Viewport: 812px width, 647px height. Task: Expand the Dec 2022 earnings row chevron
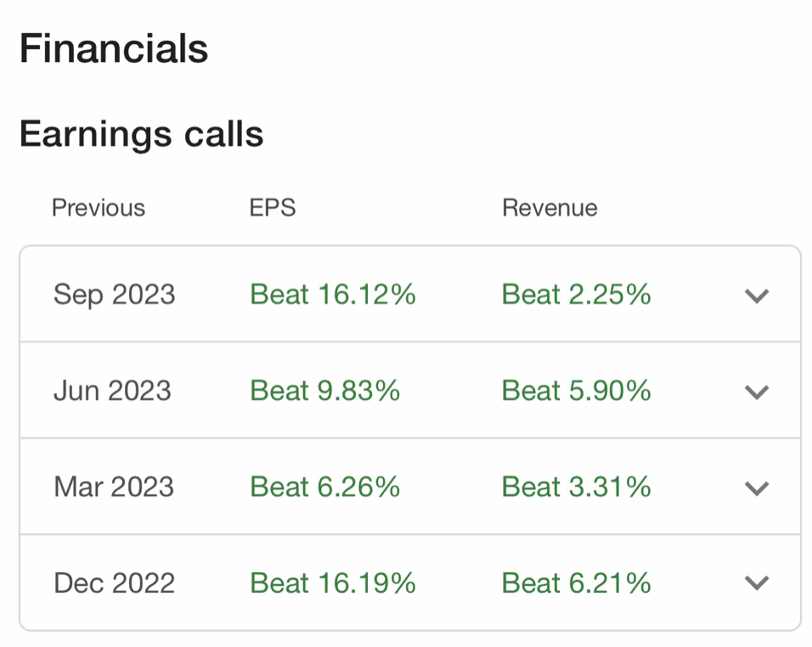[756, 583]
